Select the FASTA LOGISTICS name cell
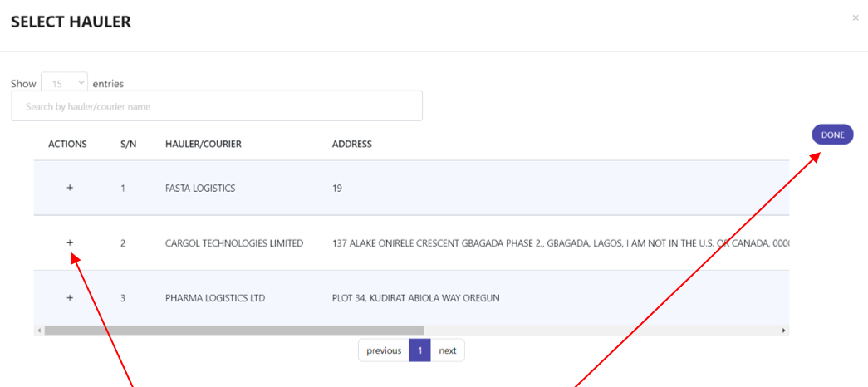 coord(200,189)
